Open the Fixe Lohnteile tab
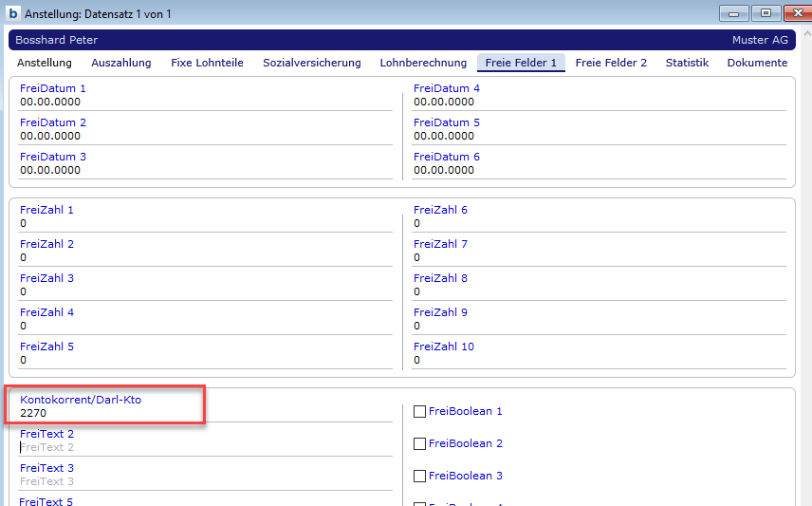This screenshot has height=506, width=812. click(x=207, y=63)
